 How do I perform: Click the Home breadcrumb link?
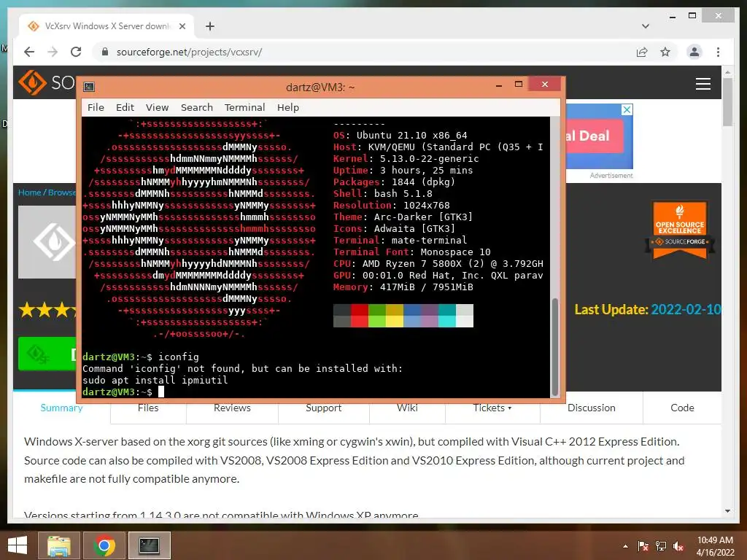(29, 192)
